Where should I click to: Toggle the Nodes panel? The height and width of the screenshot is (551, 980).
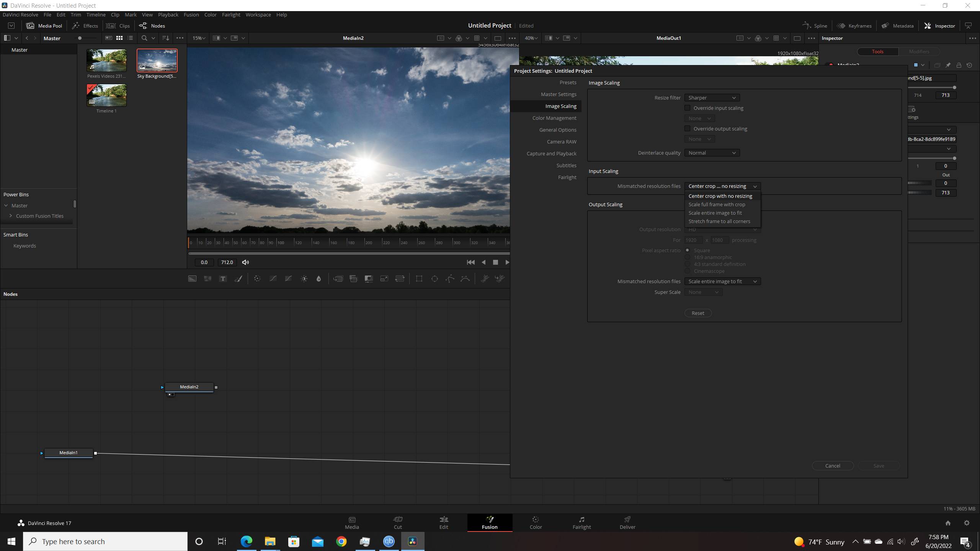click(152, 26)
